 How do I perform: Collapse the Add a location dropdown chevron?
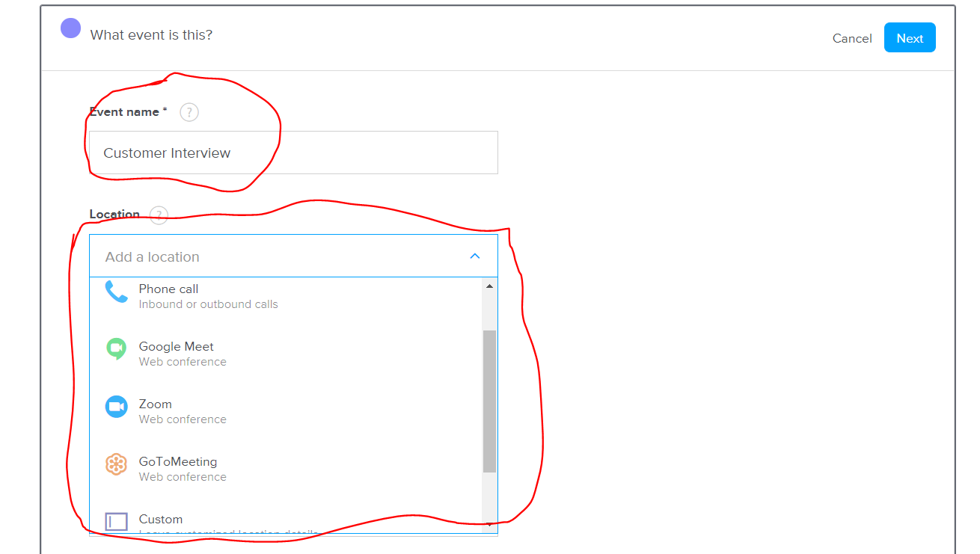click(474, 256)
